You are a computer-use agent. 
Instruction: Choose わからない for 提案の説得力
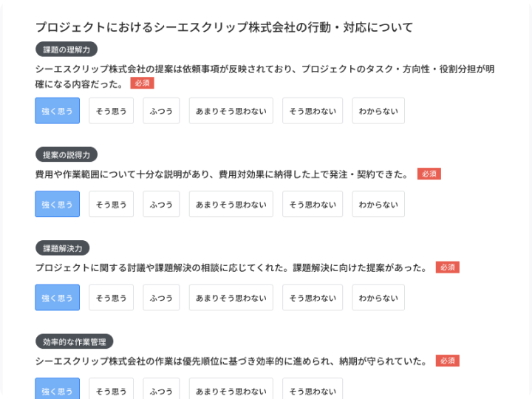pos(378,204)
